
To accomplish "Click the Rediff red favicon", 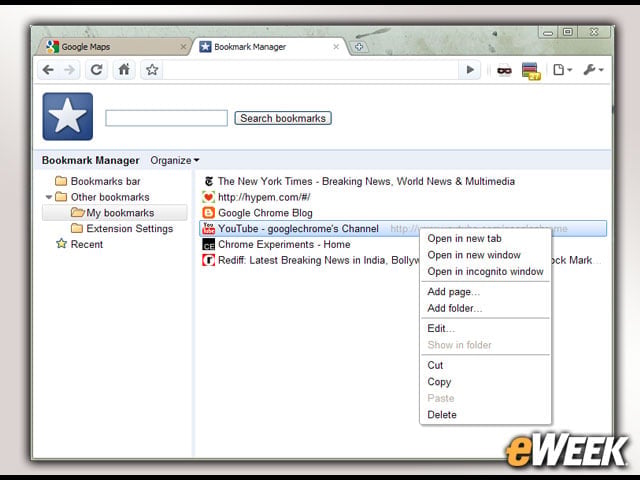I will coord(209,260).
